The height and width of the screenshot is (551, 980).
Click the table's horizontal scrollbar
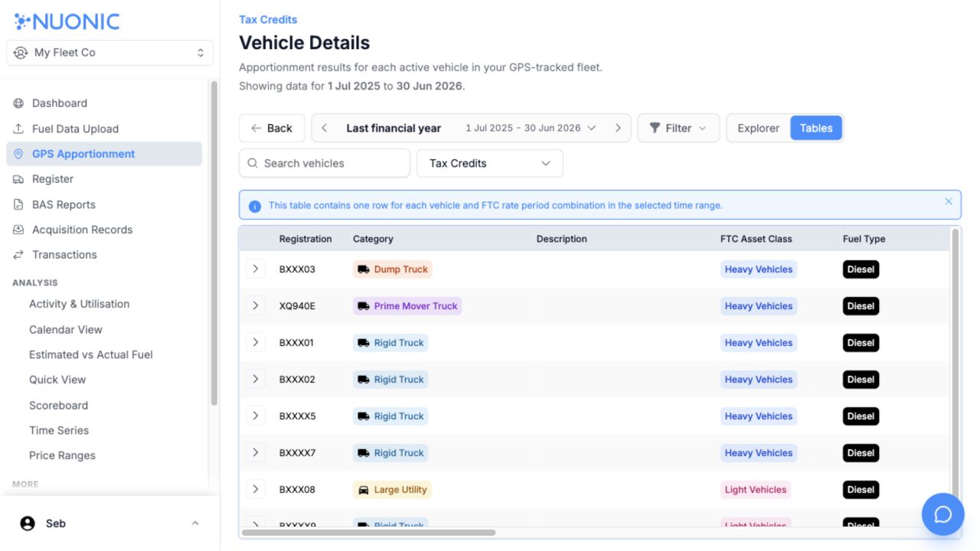pos(368,533)
